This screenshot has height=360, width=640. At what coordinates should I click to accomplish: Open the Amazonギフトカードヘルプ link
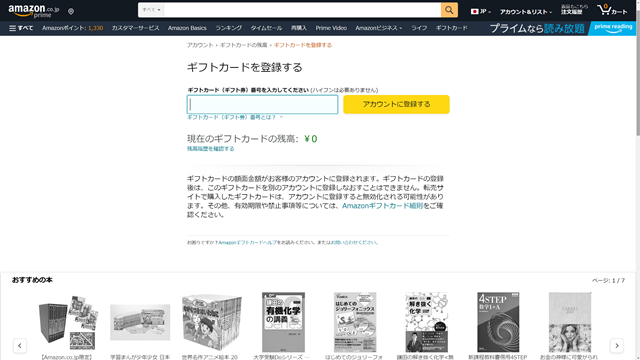pos(247,242)
